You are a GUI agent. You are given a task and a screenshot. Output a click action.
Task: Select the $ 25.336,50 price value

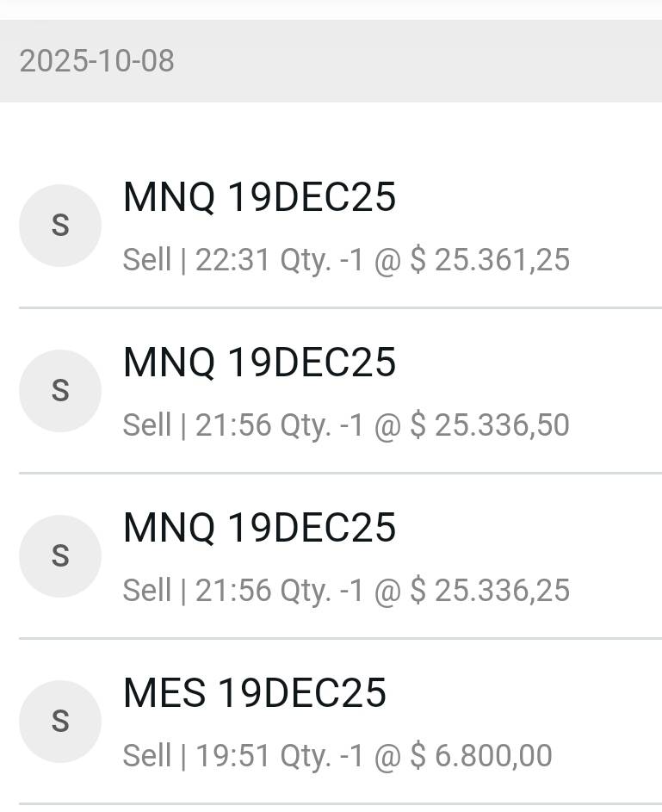coord(490,425)
